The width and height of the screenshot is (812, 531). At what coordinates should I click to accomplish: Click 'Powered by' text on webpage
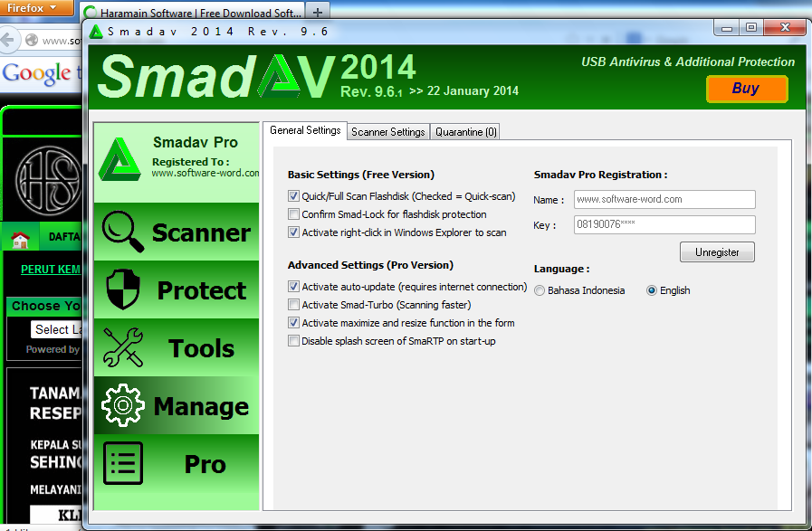point(53,349)
